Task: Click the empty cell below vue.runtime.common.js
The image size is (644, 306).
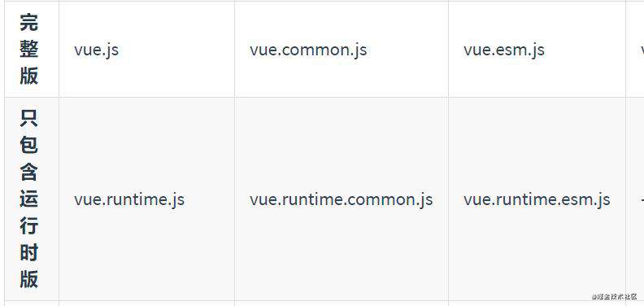Action: (342, 304)
